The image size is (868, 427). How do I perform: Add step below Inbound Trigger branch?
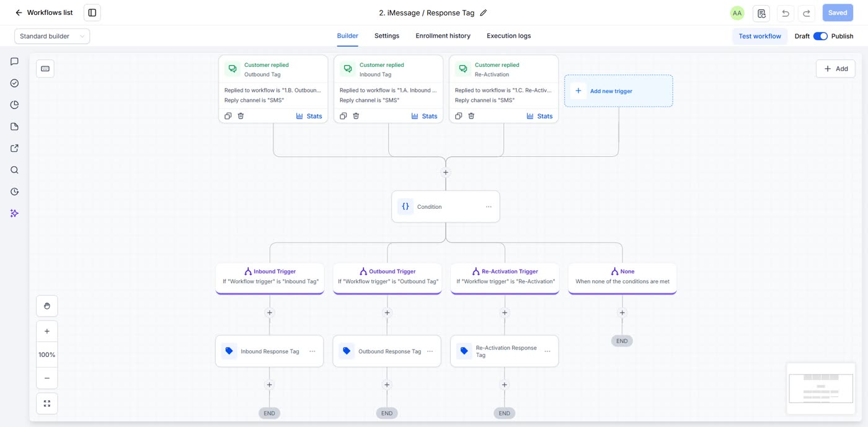click(x=270, y=312)
